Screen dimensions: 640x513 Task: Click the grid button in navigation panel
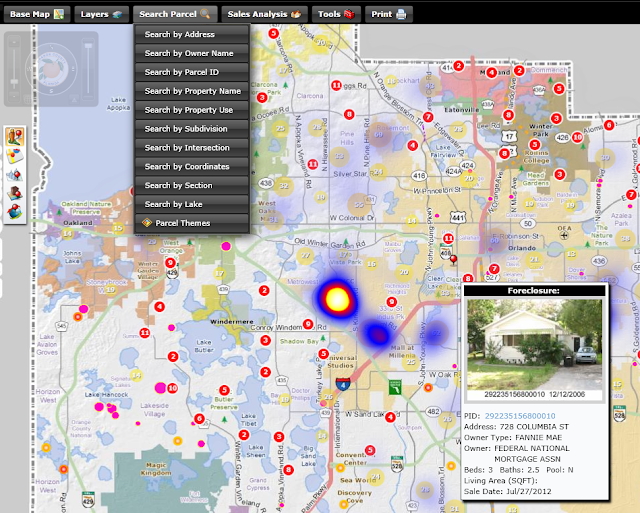click(27, 98)
